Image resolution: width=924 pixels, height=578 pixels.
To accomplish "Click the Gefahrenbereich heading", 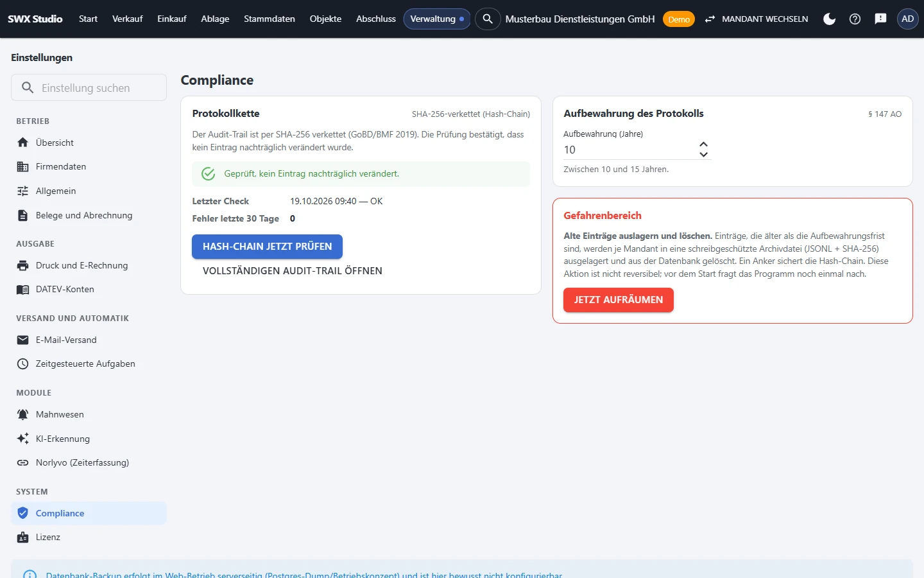I will point(603,215).
